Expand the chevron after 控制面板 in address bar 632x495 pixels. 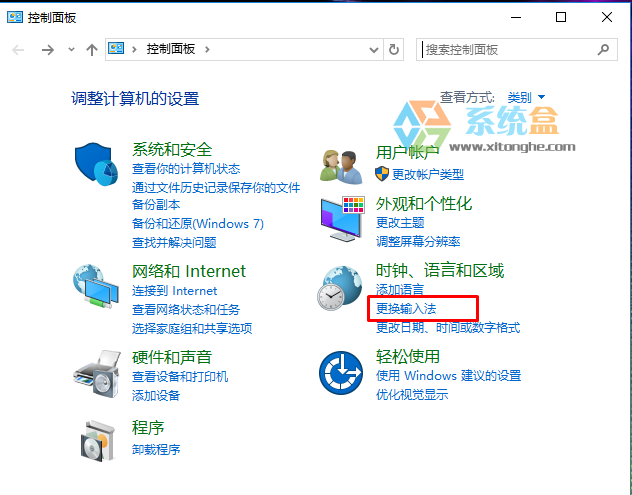[207, 49]
